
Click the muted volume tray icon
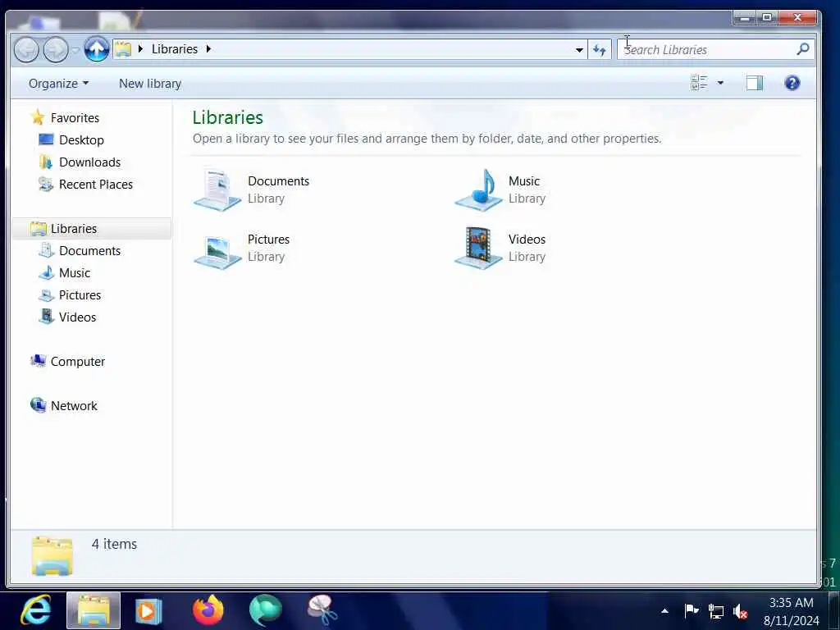coord(741,611)
